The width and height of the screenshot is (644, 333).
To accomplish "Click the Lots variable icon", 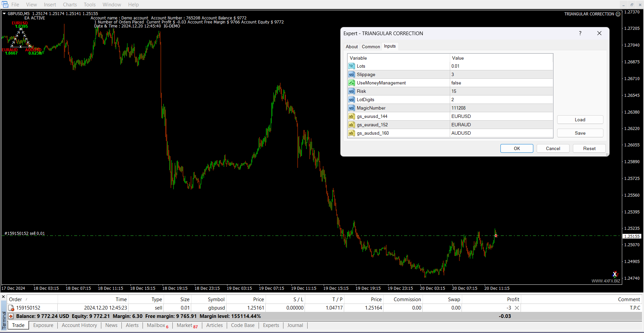I will 351,66.
